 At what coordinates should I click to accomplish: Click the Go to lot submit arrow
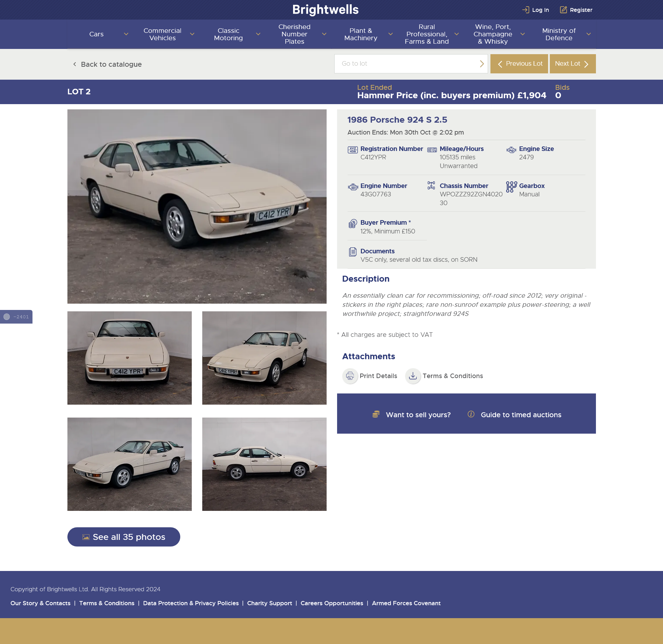(x=482, y=64)
